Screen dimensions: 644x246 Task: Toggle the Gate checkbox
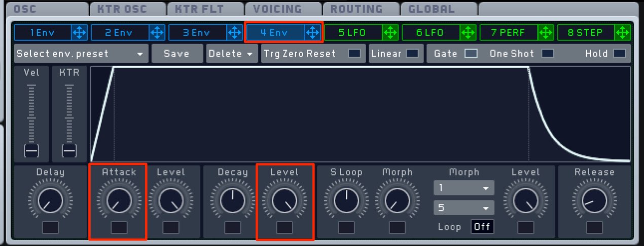pyautogui.click(x=471, y=53)
